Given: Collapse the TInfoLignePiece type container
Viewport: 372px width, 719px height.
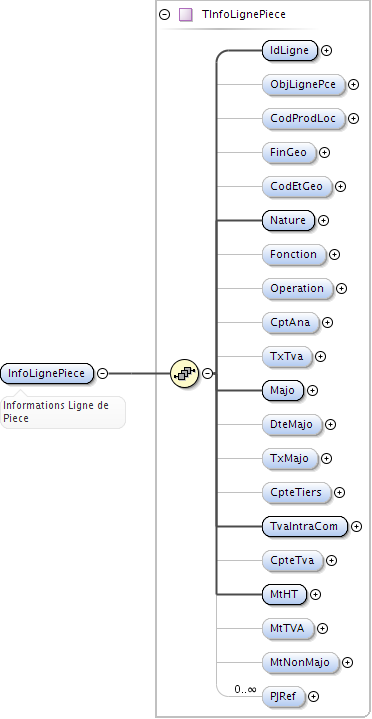Looking at the screenshot, I should coord(164,15).
